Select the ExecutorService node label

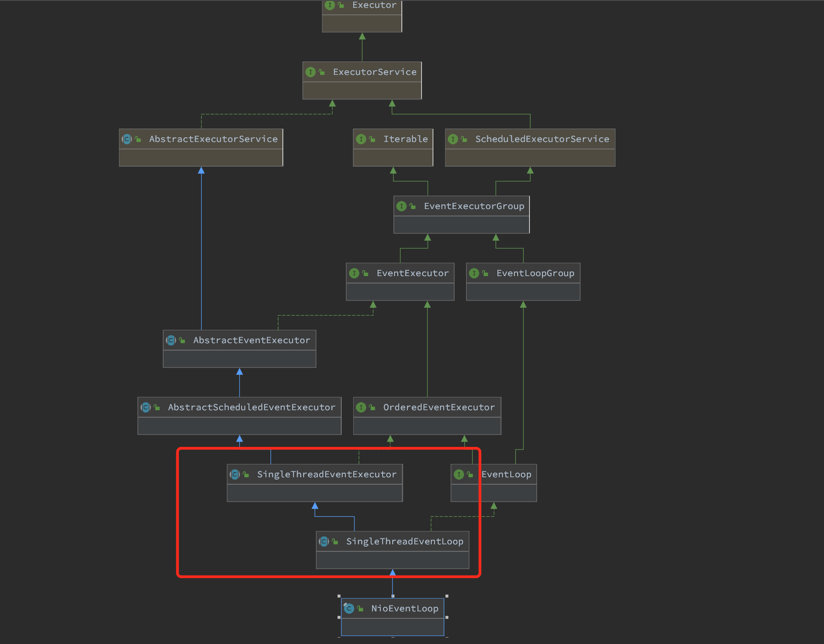[x=375, y=72]
